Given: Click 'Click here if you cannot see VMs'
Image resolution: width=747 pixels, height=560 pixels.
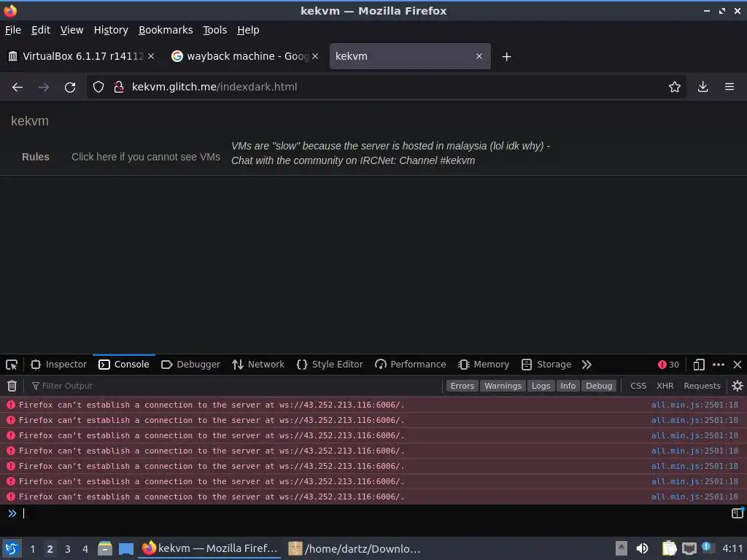Looking at the screenshot, I should click(x=146, y=157).
